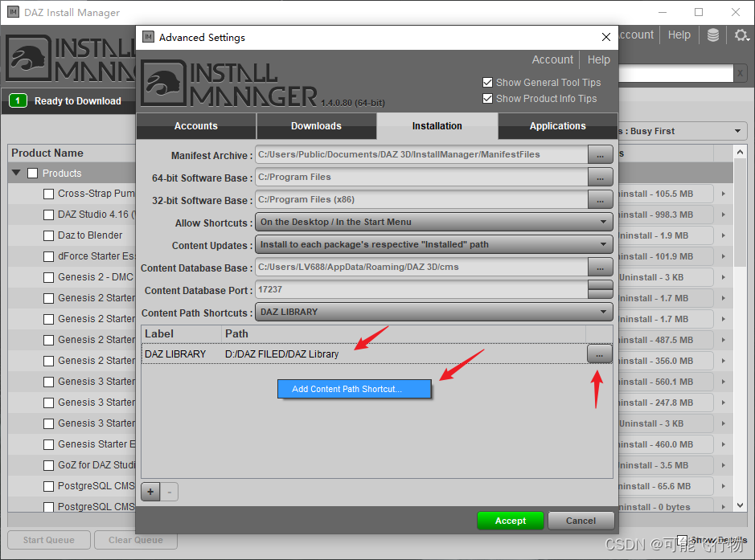Add a content path with the plus button

(150, 492)
